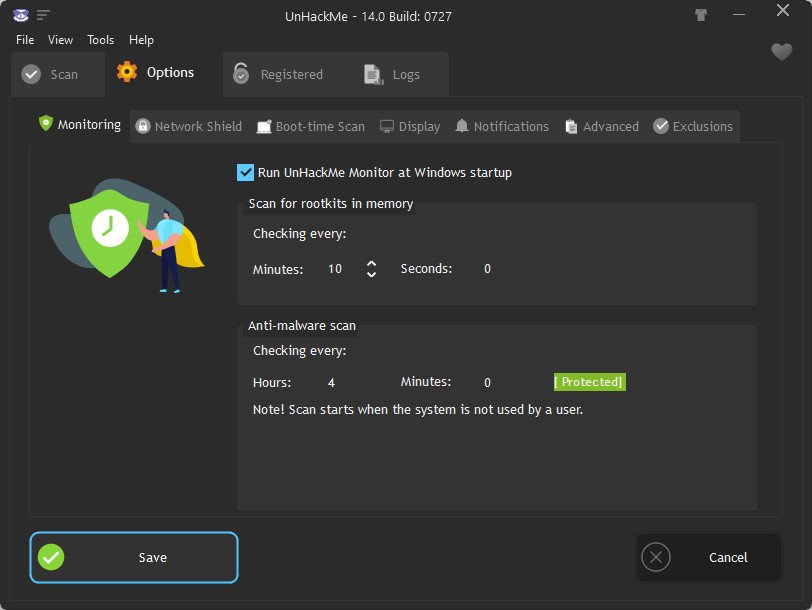The image size is (812, 610).
Task: Open the Tools menu
Action: point(100,40)
